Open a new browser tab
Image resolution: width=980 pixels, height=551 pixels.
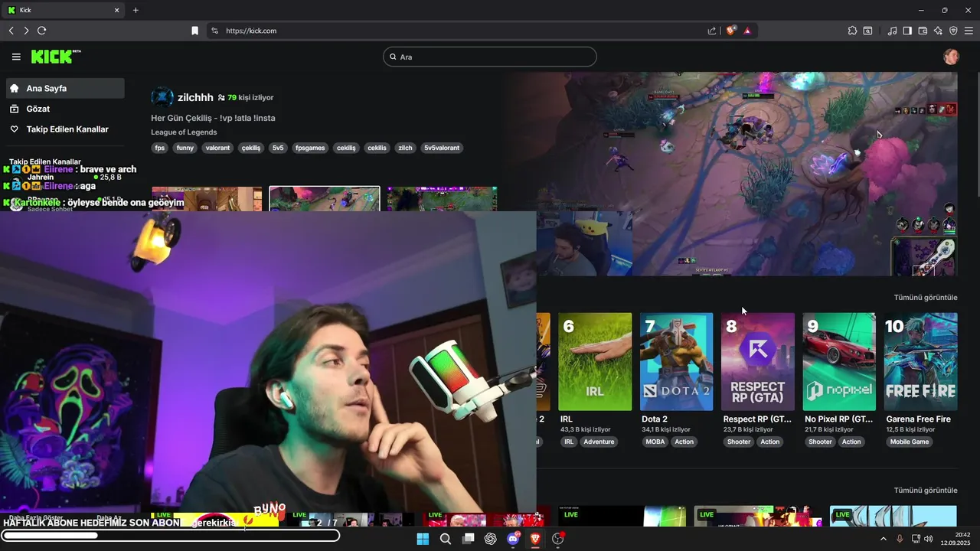pos(136,10)
